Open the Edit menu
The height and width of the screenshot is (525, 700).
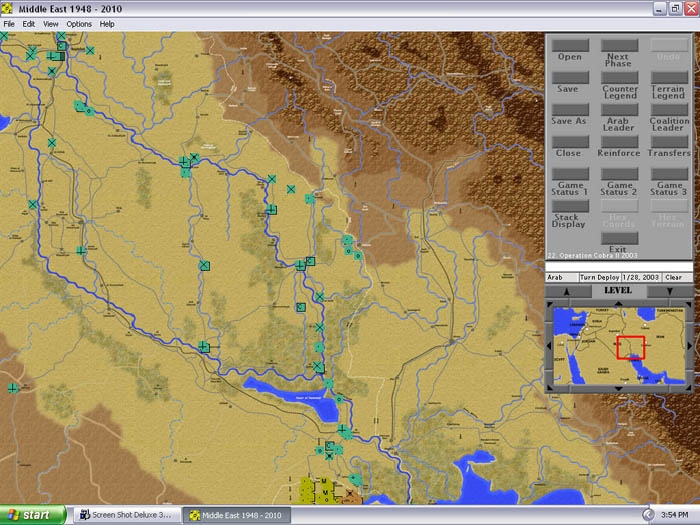pos(29,24)
